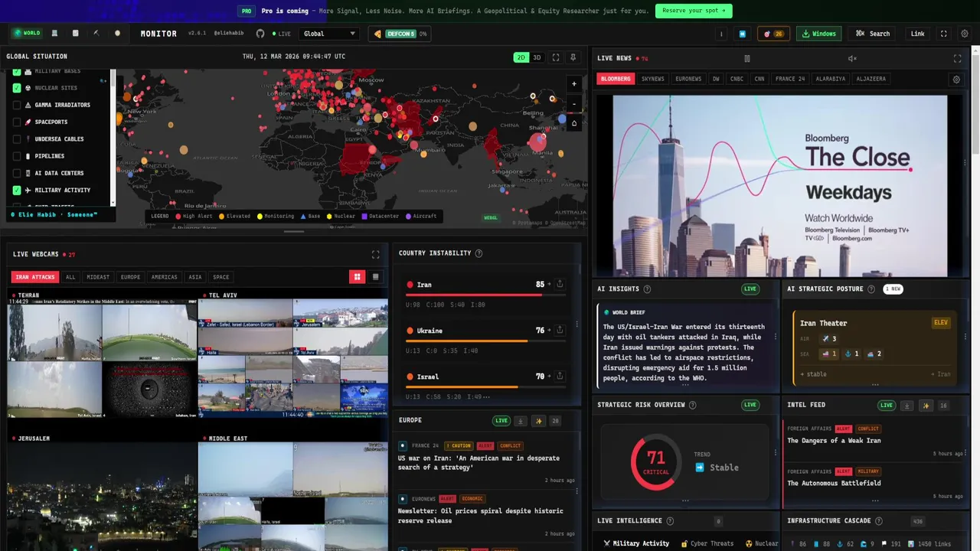Download the Intel Feed
The image size is (980, 551).
tap(906, 406)
